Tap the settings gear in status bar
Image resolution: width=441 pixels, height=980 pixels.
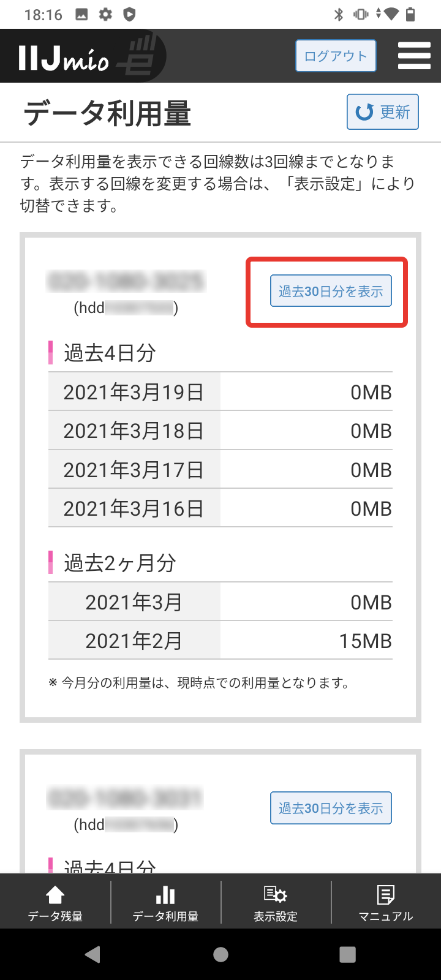click(105, 15)
